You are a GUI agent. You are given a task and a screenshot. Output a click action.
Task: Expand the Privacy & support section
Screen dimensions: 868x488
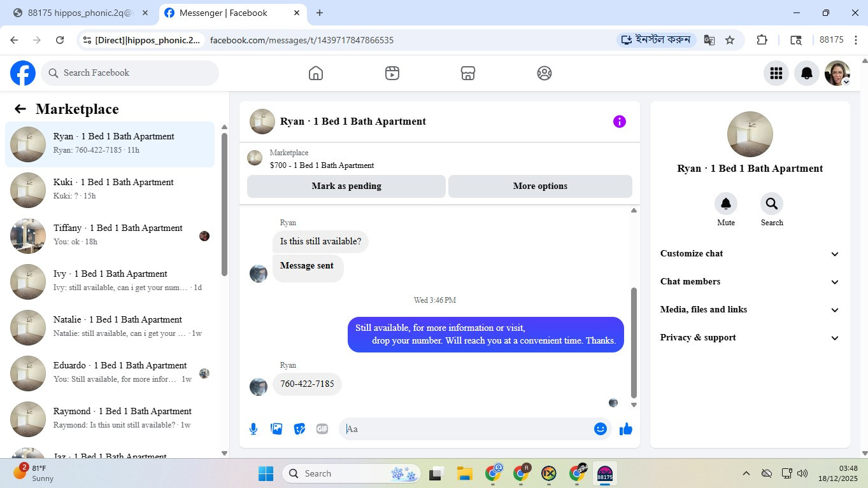pyautogui.click(x=750, y=338)
